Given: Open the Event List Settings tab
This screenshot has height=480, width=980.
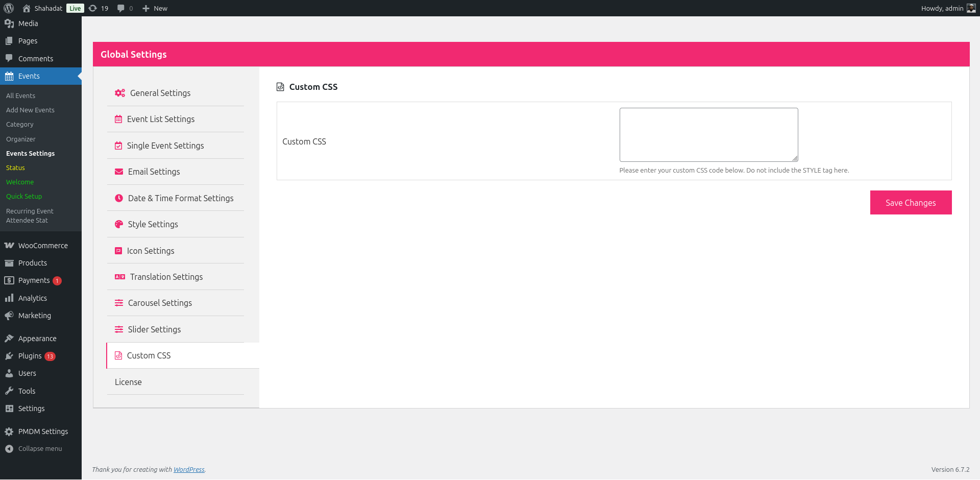Looking at the screenshot, I should (x=176, y=119).
